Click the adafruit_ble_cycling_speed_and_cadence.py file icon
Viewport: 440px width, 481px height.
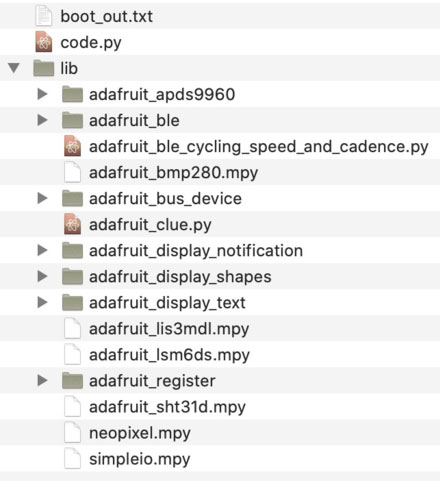72,146
